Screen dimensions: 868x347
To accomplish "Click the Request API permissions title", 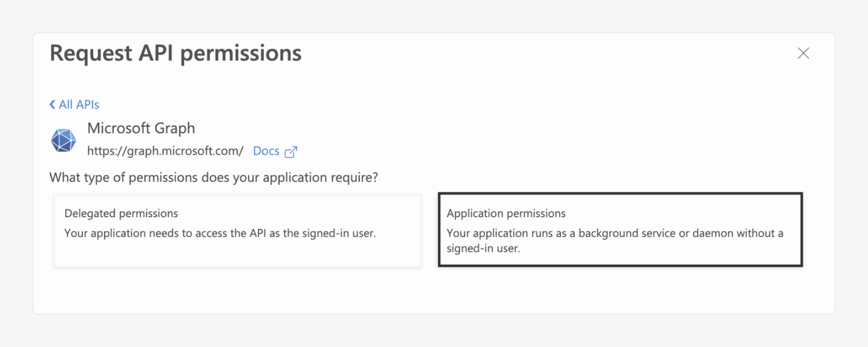I will (175, 53).
